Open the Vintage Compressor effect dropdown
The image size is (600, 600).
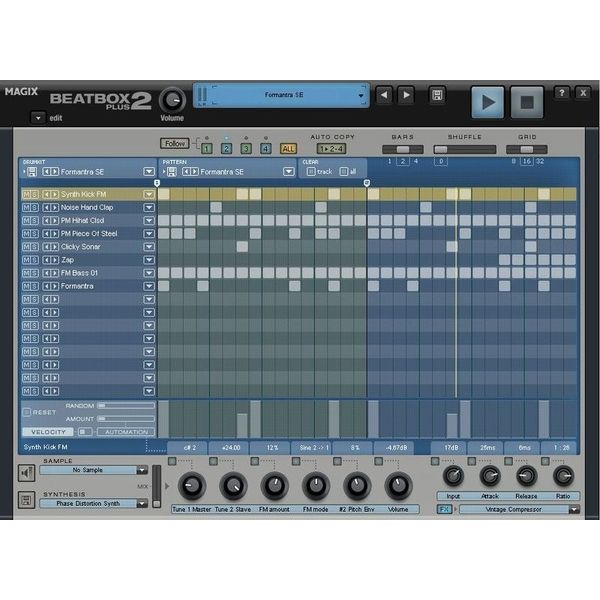coord(573,509)
